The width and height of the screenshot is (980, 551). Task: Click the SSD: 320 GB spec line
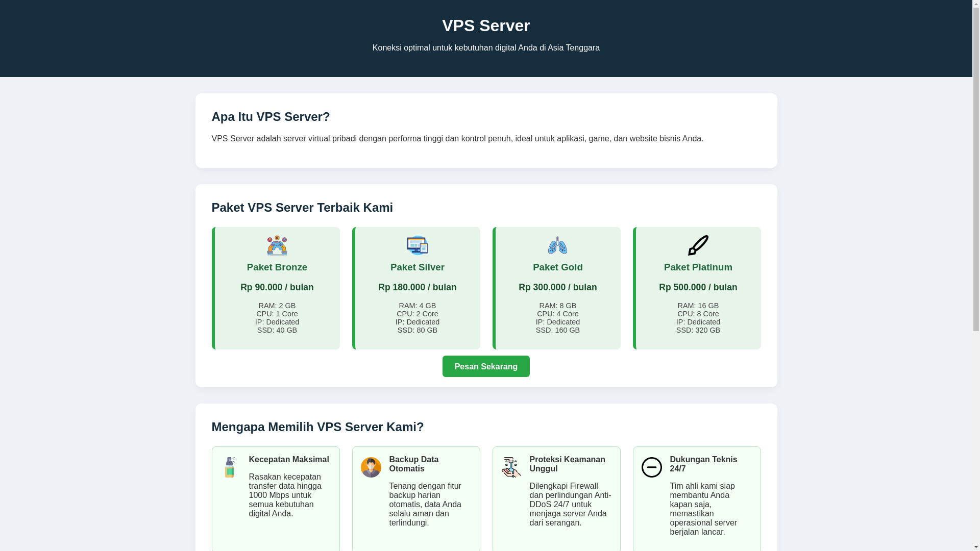click(698, 330)
